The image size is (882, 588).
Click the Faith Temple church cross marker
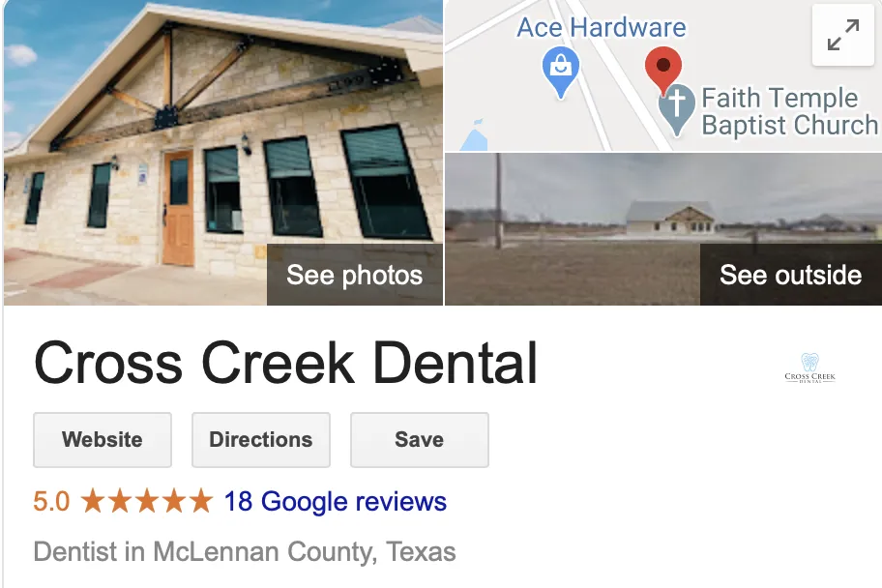677,108
